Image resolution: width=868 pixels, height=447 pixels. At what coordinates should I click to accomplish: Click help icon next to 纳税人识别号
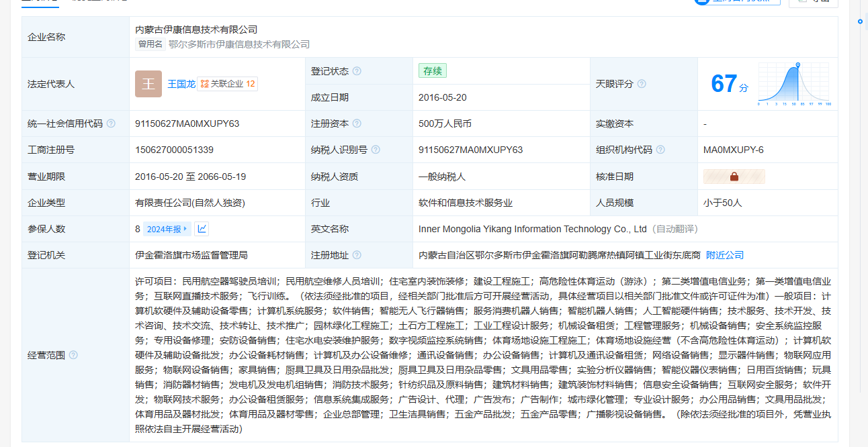376,150
